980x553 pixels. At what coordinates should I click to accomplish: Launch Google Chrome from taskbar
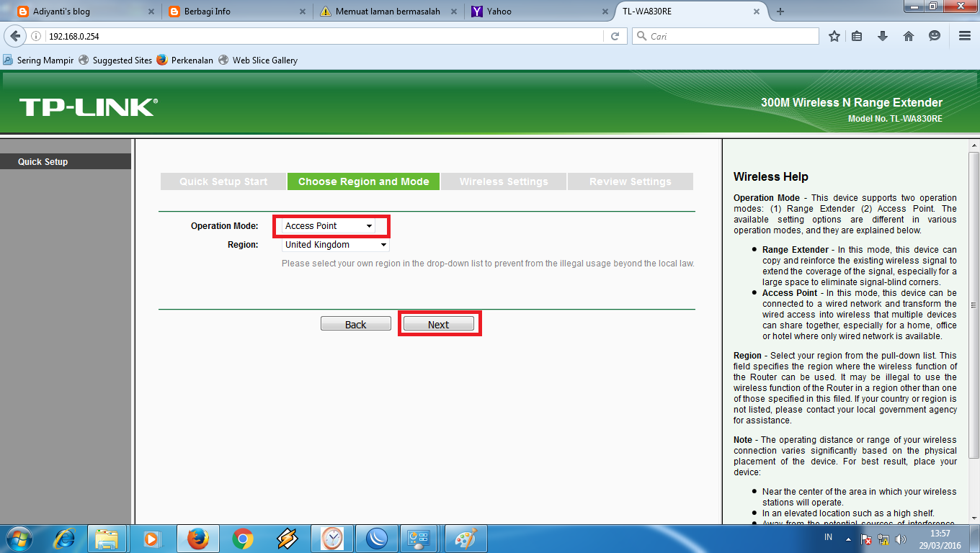tap(243, 538)
